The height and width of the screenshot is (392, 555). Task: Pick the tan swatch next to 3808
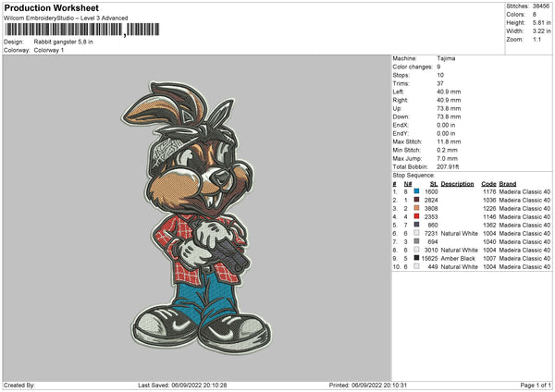[416, 208]
